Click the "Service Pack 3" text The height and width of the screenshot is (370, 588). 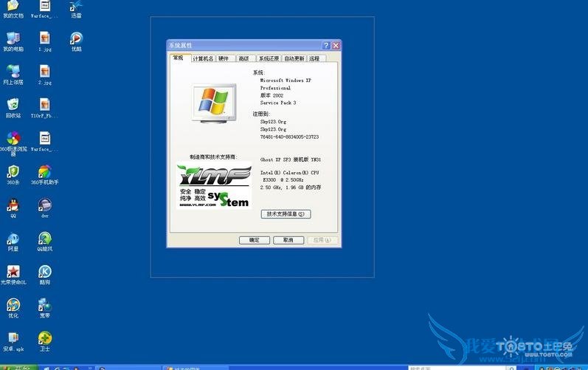(x=278, y=103)
